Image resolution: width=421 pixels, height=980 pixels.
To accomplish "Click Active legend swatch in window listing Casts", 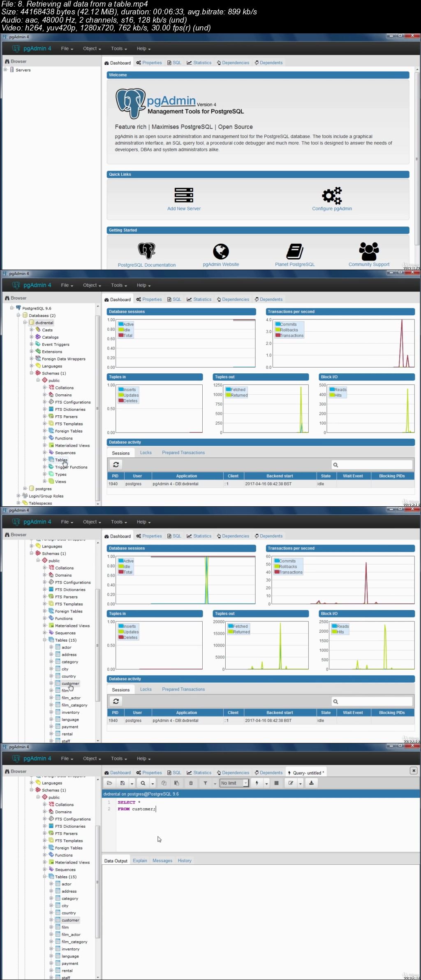I will point(121,324).
